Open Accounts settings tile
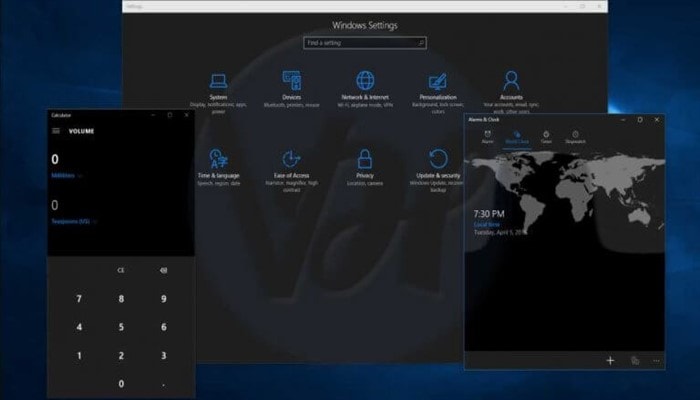 511,92
